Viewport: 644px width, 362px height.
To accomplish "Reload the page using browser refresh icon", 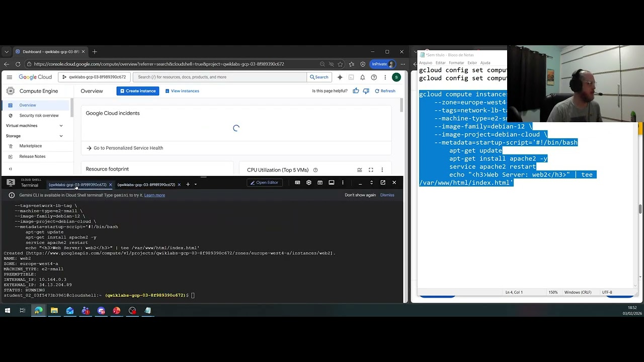I will pos(18,64).
